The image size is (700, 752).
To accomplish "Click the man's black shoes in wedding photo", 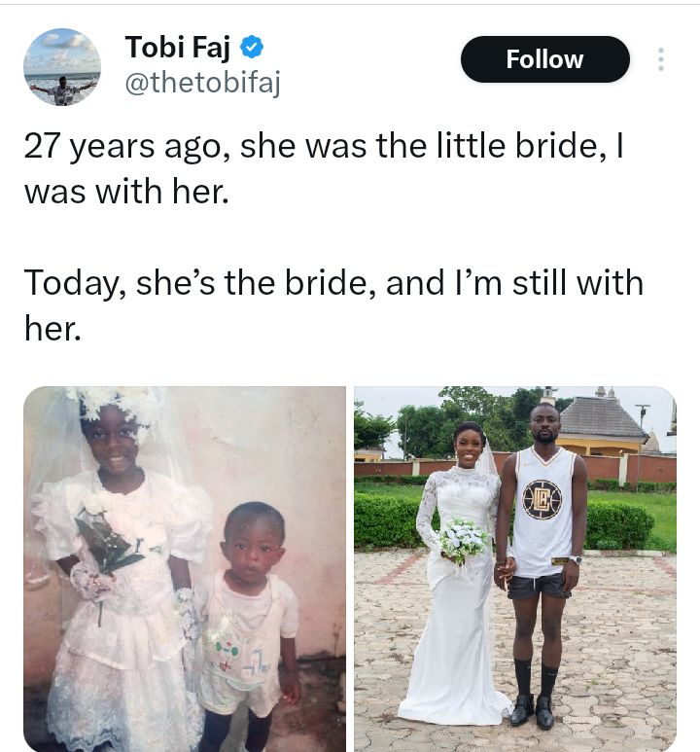I will click(x=534, y=710).
